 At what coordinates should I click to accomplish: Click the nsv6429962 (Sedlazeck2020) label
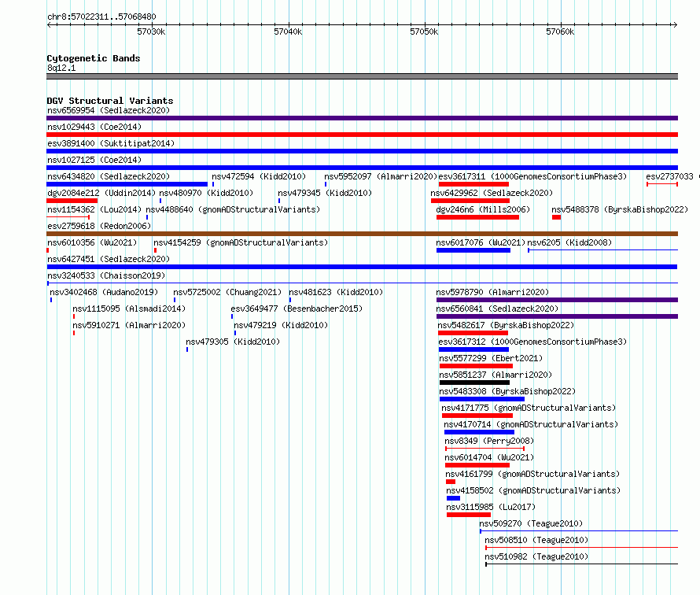[492, 193]
